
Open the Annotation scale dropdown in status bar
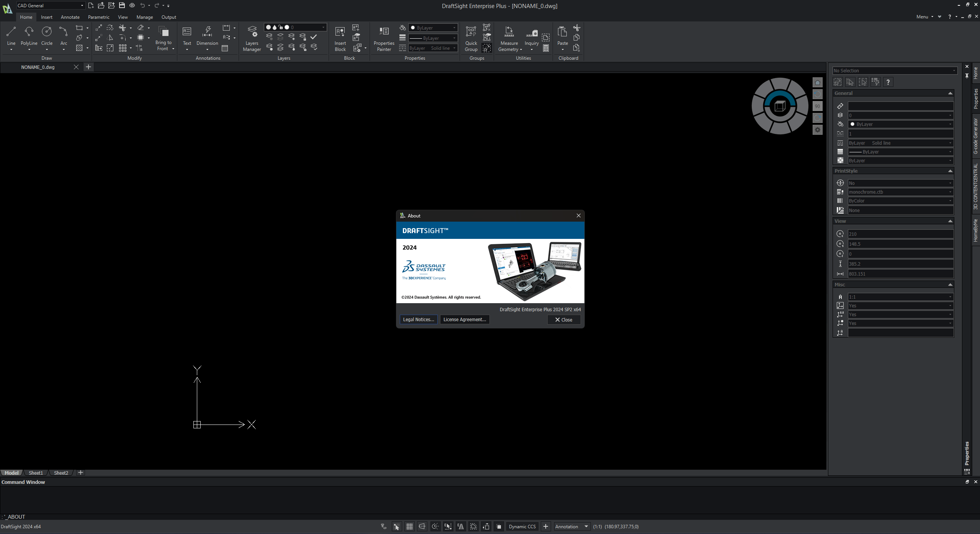click(572, 527)
